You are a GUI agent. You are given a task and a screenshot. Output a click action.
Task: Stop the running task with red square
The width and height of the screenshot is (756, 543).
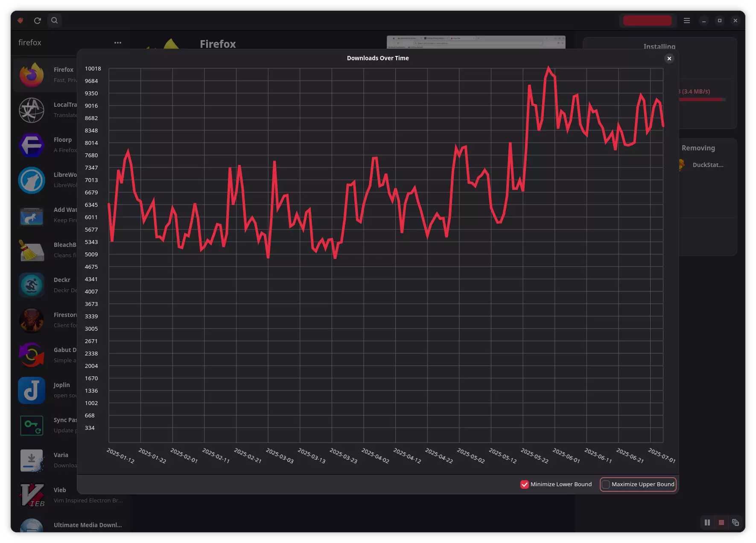click(721, 522)
